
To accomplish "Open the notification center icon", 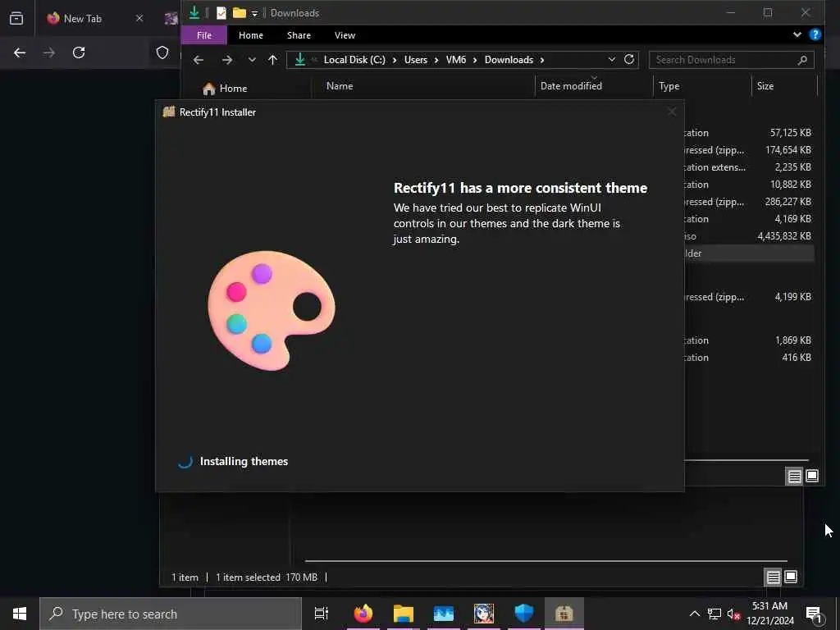I will pos(815,614).
